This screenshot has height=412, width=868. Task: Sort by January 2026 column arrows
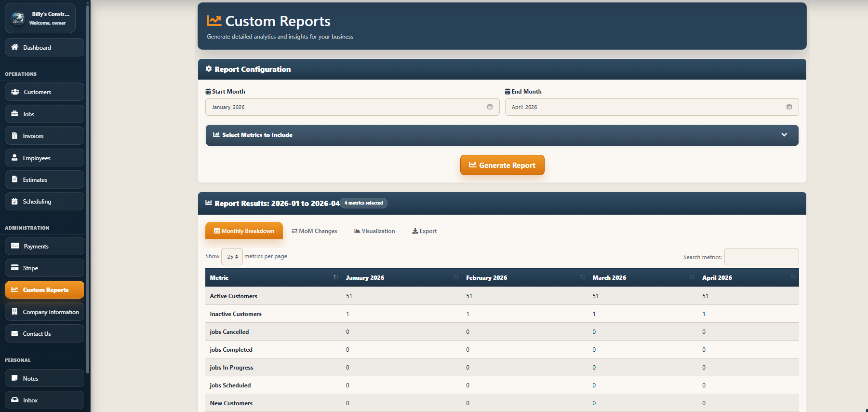456,277
